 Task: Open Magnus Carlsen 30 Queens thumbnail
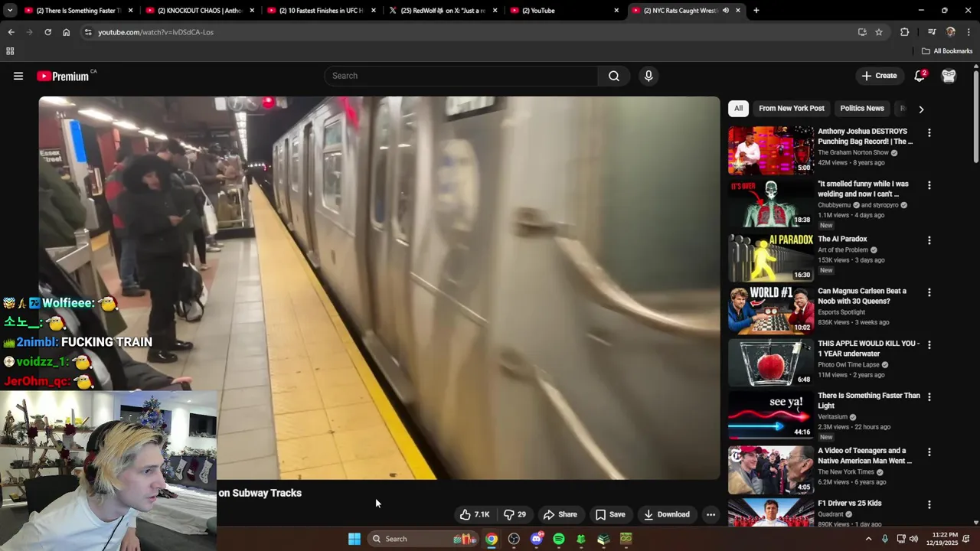[x=771, y=310]
